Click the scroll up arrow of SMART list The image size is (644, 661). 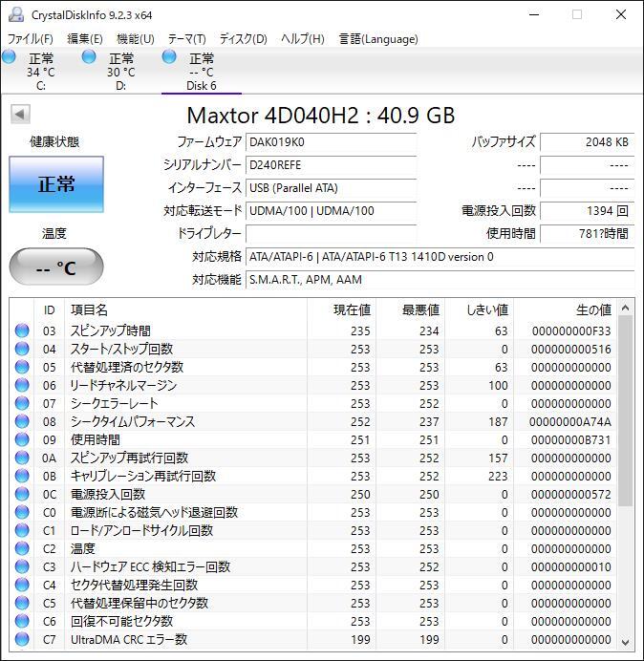tap(626, 309)
